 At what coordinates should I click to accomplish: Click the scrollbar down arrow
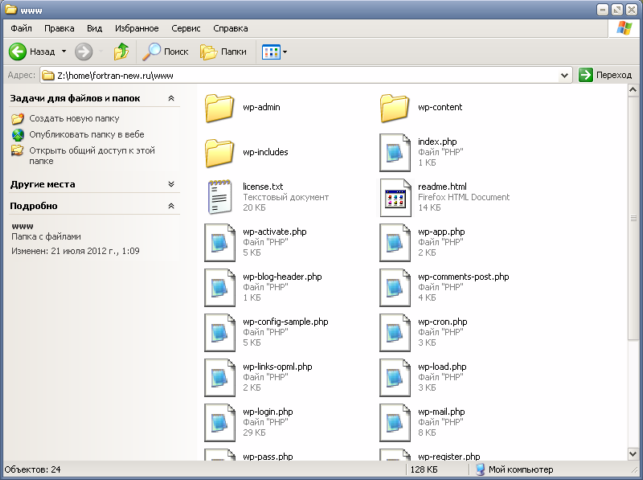(x=633, y=453)
